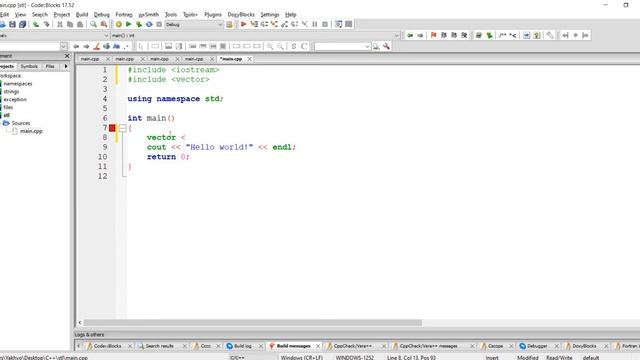Switch to the Files management tab

click(x=50, y=66)
